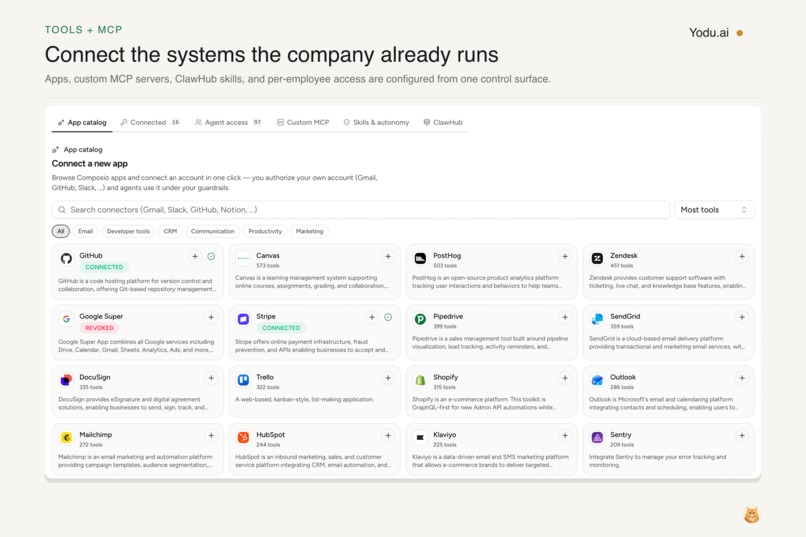
Task: Filter connectors by Developer tools
Action: tap(128, 231)
